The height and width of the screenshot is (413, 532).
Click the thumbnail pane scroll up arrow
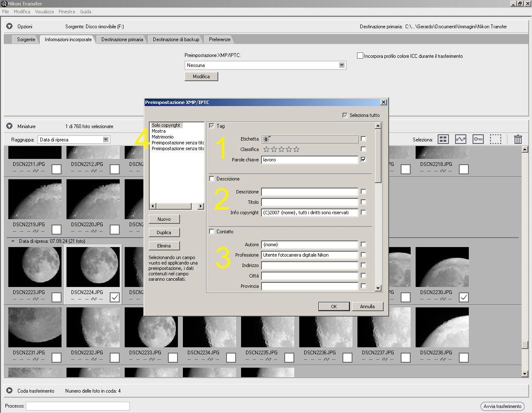[525, 149]
